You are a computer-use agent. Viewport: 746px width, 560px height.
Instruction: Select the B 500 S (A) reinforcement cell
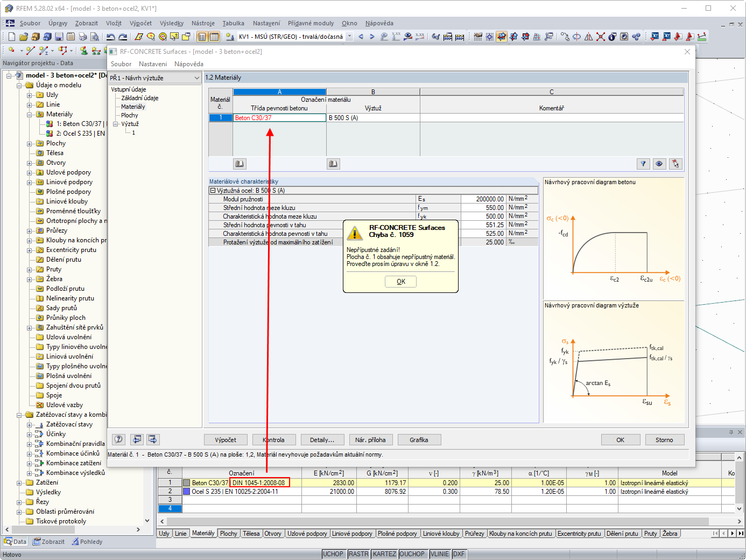373,118
